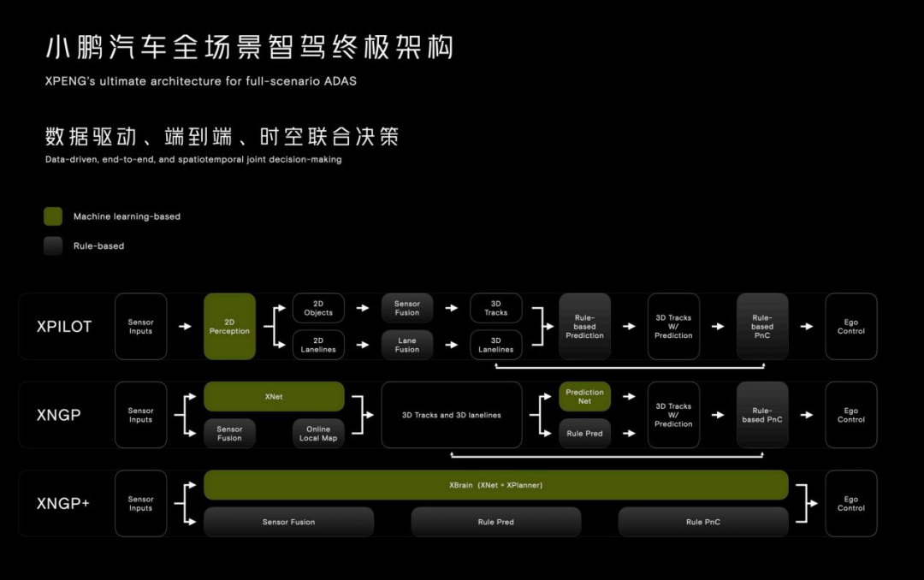The width and height of the screenshot is (924, 580).
Task: Click Rule Pred bar in XNGP+ row
Action: tap(496, 522)
